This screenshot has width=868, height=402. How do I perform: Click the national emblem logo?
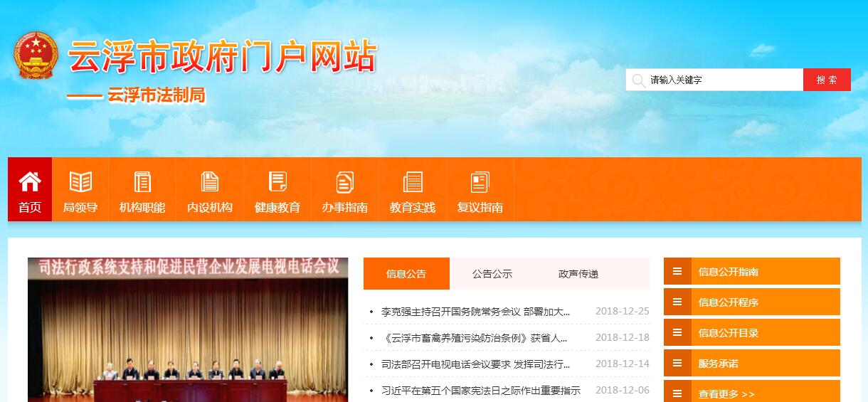[x=36, y=56]
